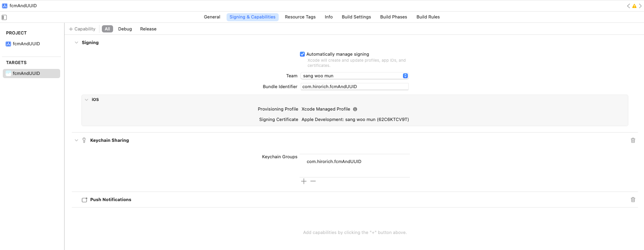Collapse the Keychain Sharing section
The width and height of the screenshot is (644, 250).
(77, 140)
